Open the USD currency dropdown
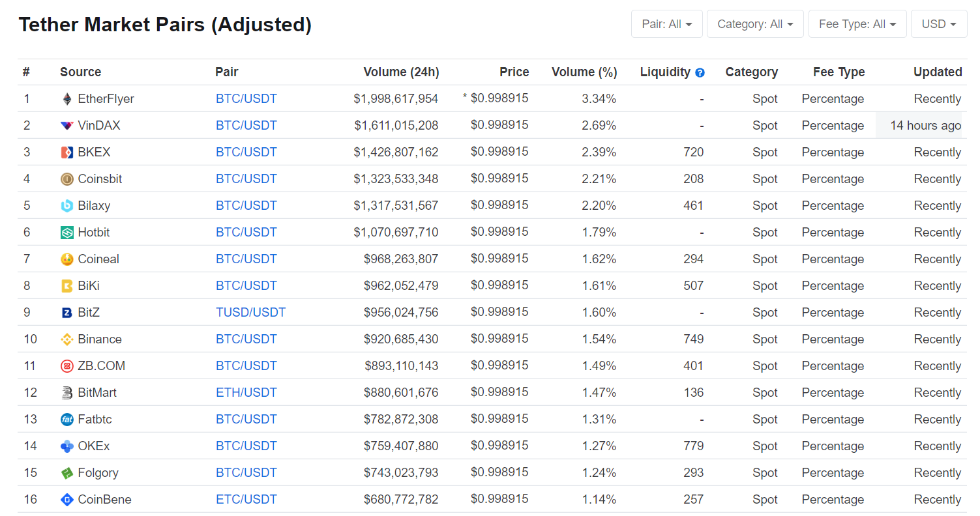 pos(939,24)
